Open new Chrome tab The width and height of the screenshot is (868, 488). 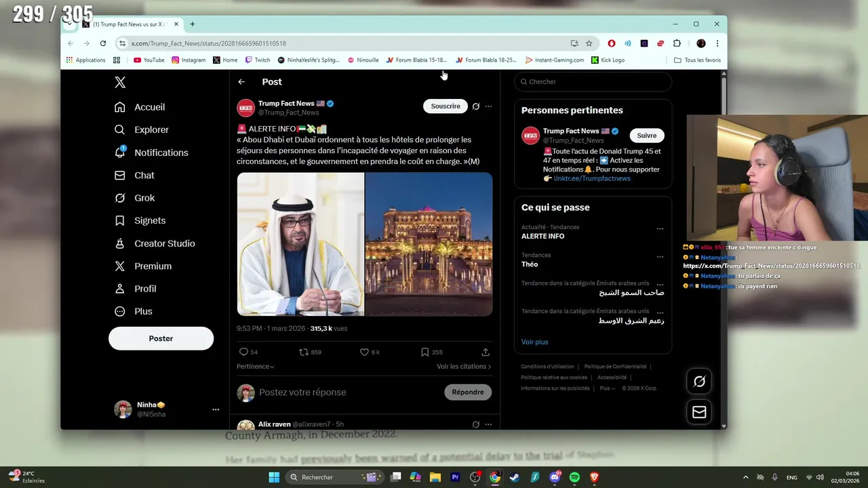point(193,24)
